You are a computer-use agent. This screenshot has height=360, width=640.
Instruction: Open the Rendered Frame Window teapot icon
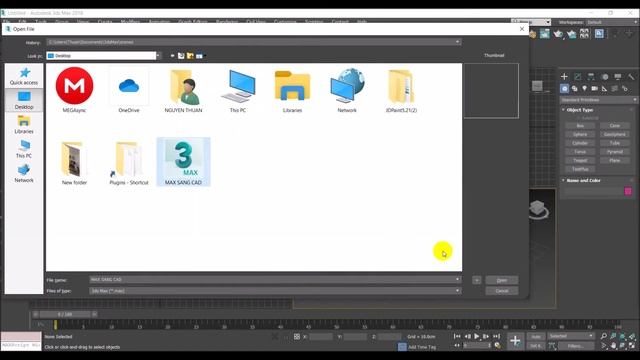coord(545,34)
